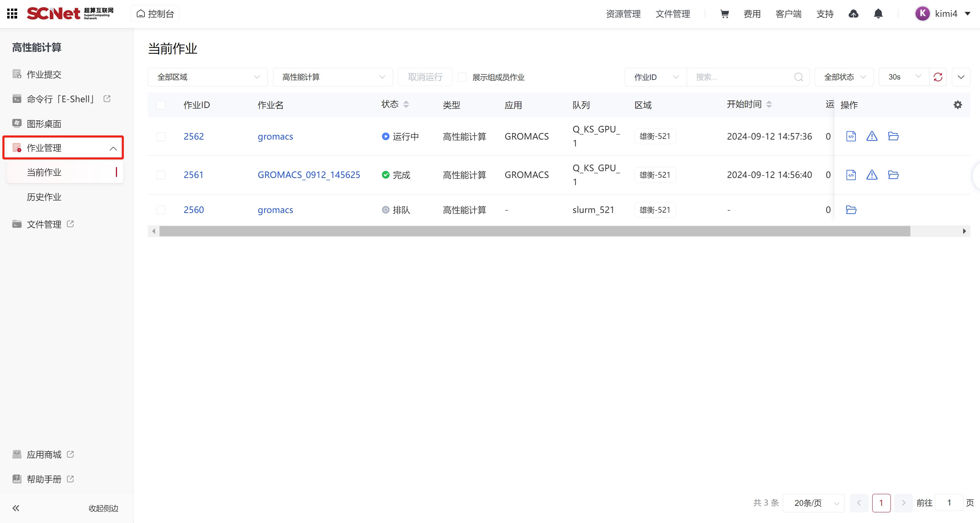Go to 作业提交 in sidebar
Viewport: 980px width, 523px height.
[44, 74]
